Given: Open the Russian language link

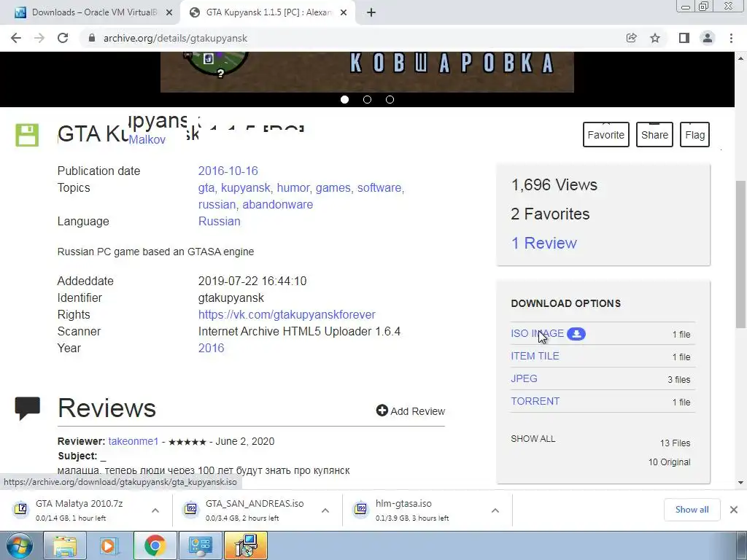Looking at the screenshot, I should point(219,222).
